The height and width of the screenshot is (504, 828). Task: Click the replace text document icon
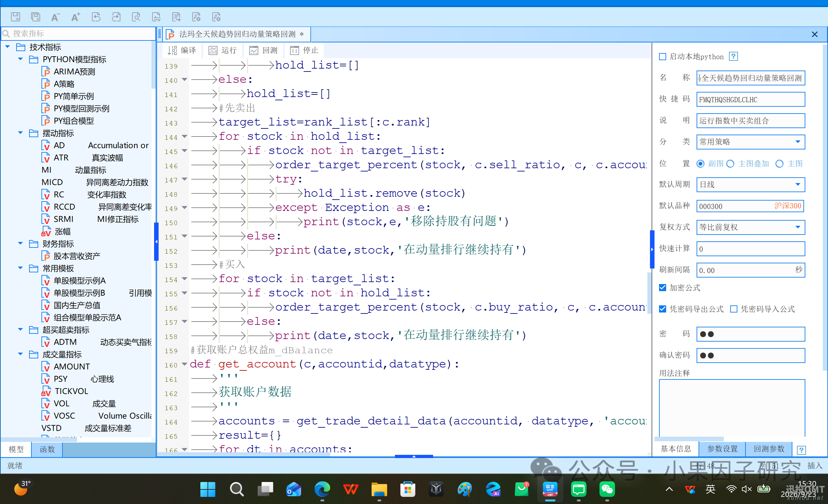(x=156, y=17)
